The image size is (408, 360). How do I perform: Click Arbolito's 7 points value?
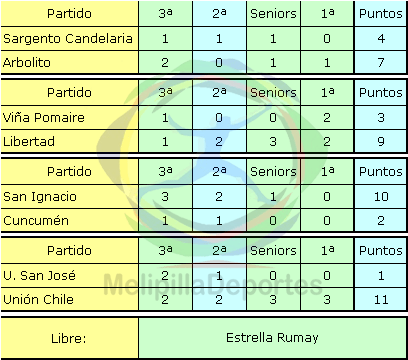pyautogui.click(x=381, y=62)
